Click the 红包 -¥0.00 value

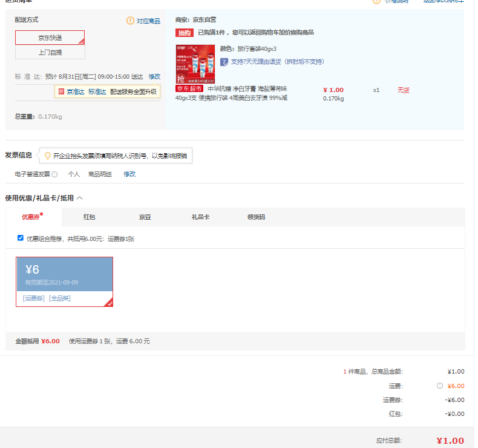point(454,414)
